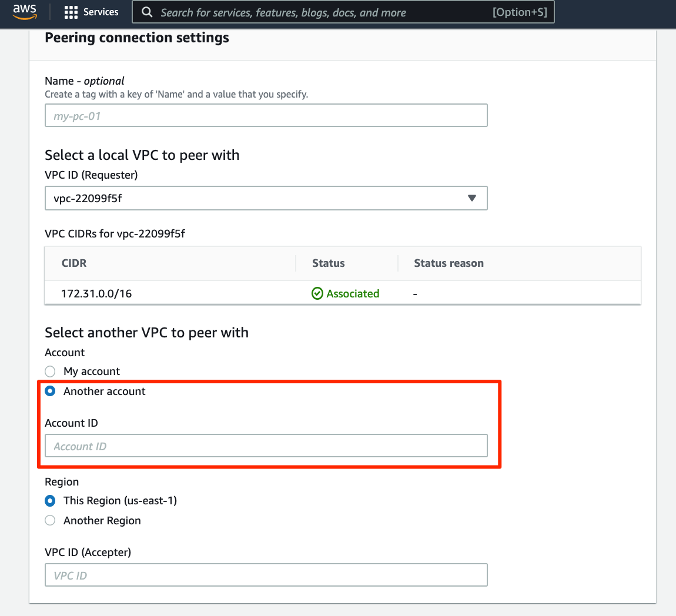Image resolution: width=676 pixels, height=616 pixels.
Task: Click inside the Account ID field
Action: [x=266, y=446]
